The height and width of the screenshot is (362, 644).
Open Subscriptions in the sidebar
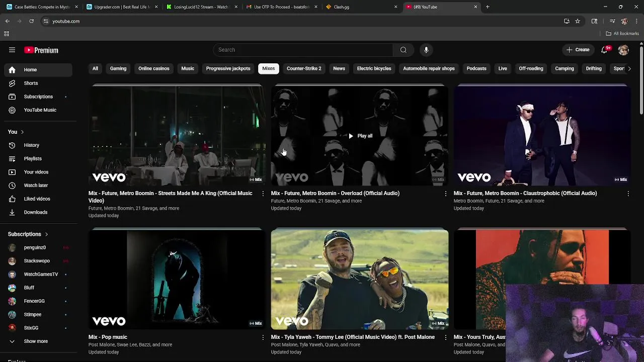(x=38, y=97)
